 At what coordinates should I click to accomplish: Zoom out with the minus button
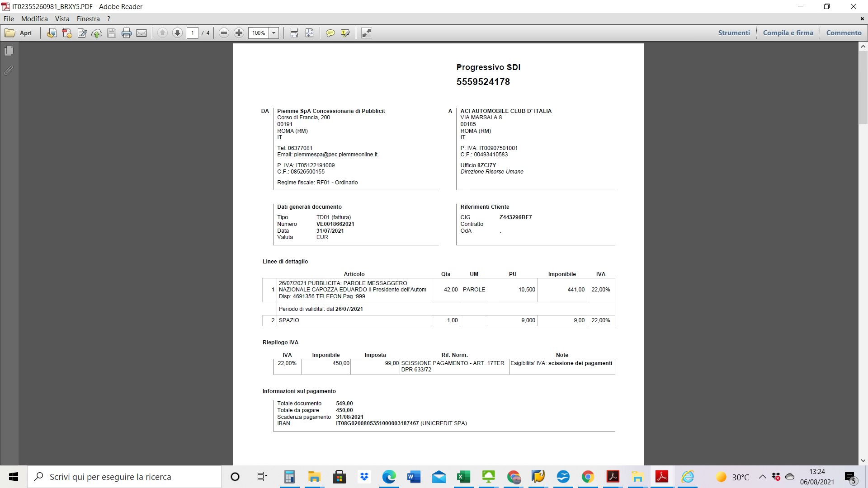click(x=224, y=33)
